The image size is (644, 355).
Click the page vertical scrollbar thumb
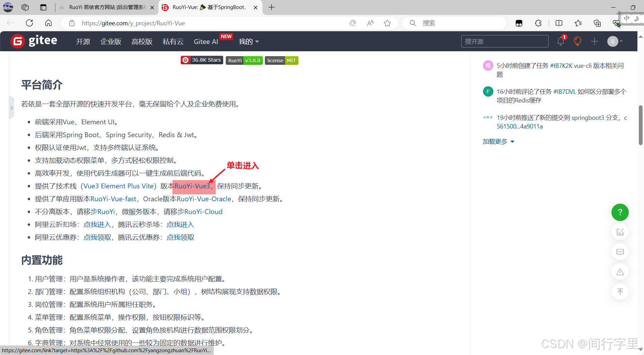641,125
